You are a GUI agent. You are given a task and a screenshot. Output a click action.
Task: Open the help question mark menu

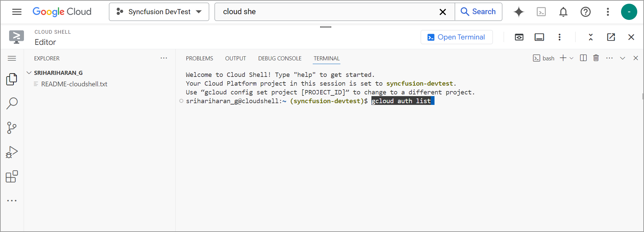pos(586,12)
